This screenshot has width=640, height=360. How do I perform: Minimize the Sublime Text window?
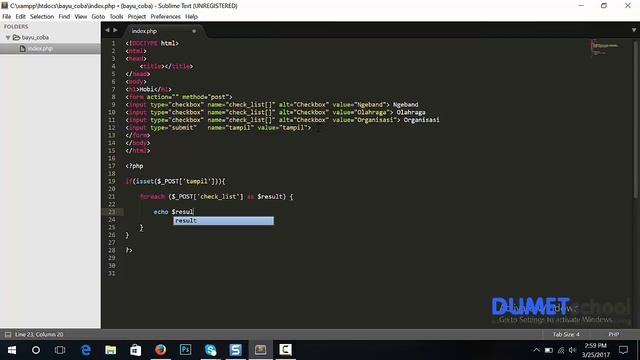click(581, 6)
